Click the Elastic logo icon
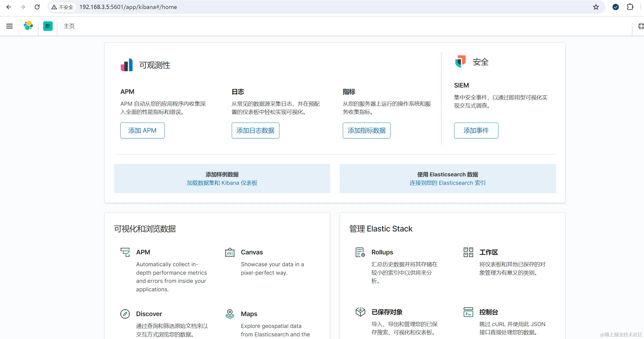 pos(28,26)
